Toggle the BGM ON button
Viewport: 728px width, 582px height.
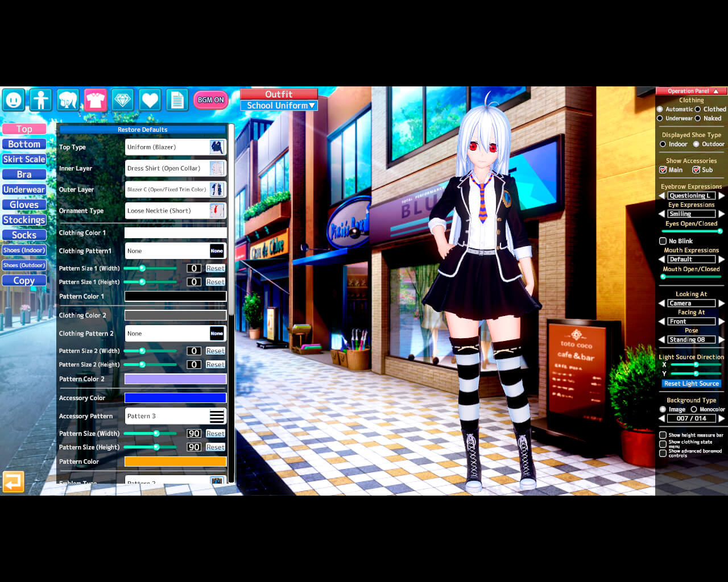tap(210, 100)
